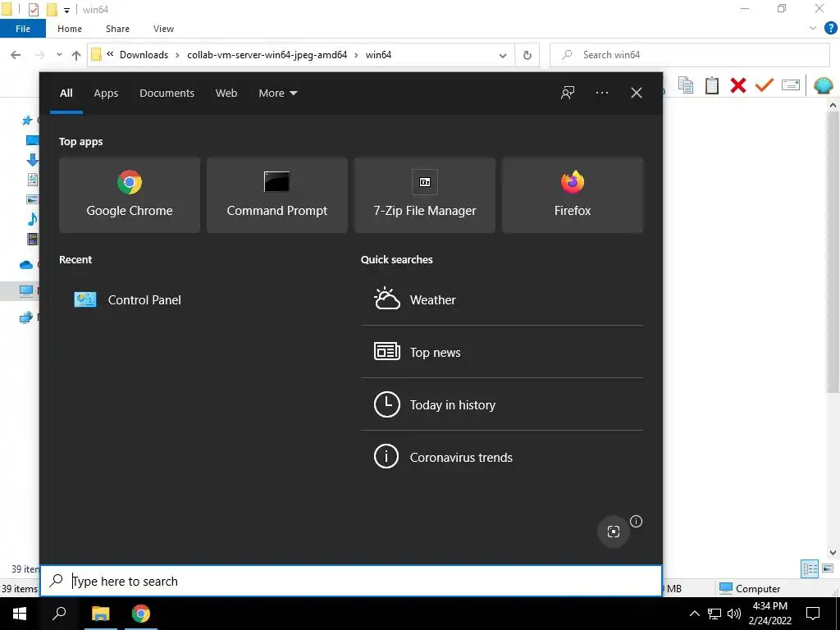Click the Paste clipboard icon
Viewport: 840px width, 630px height.
712,85
